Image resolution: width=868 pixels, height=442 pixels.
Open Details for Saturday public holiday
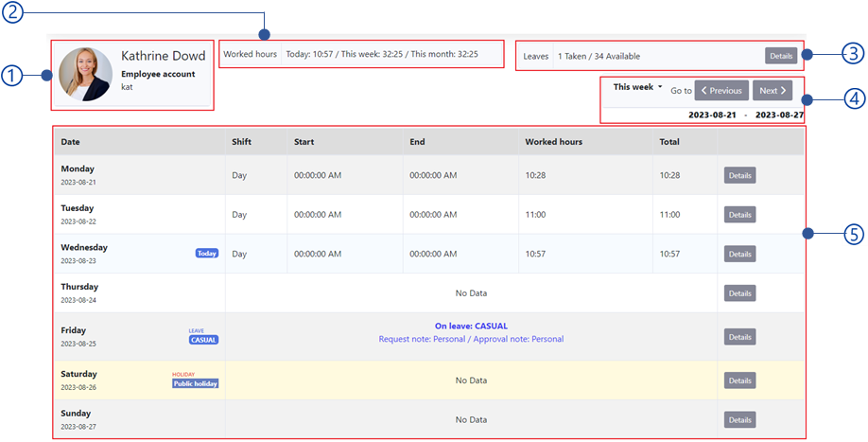[x=739, y=380]
